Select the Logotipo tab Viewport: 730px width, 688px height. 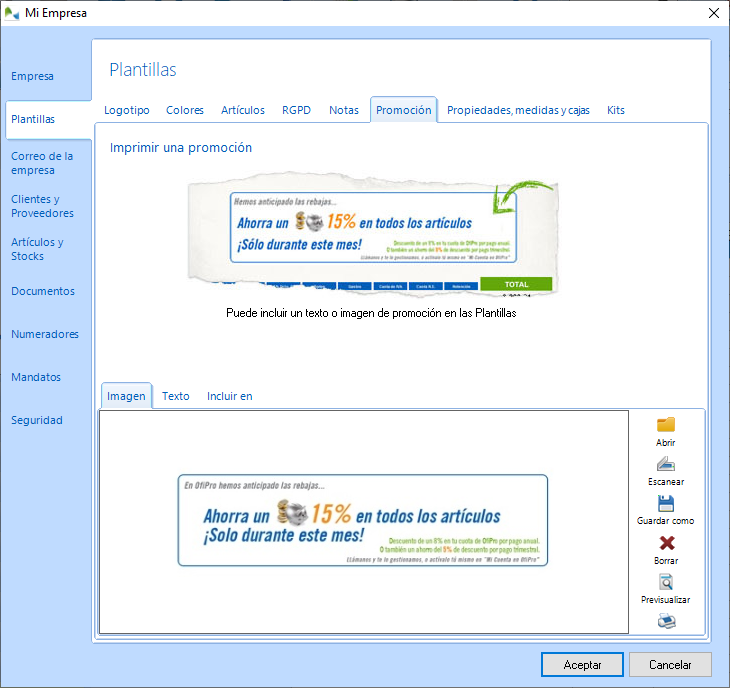(127, 110)
